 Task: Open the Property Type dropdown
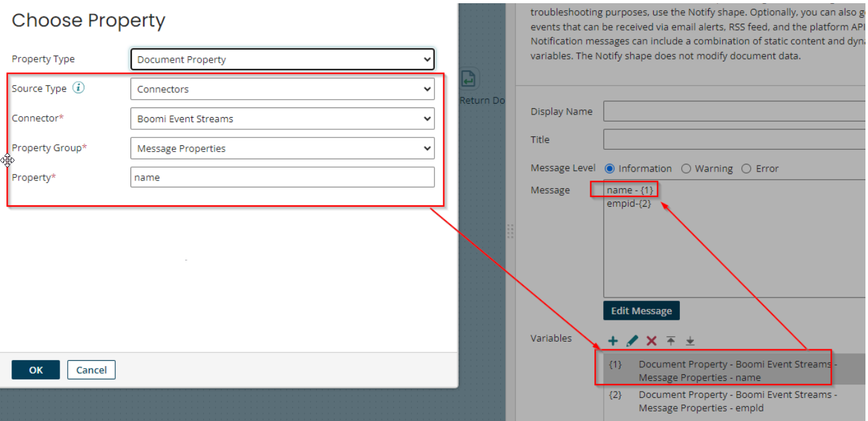click(x=282, y=60)
